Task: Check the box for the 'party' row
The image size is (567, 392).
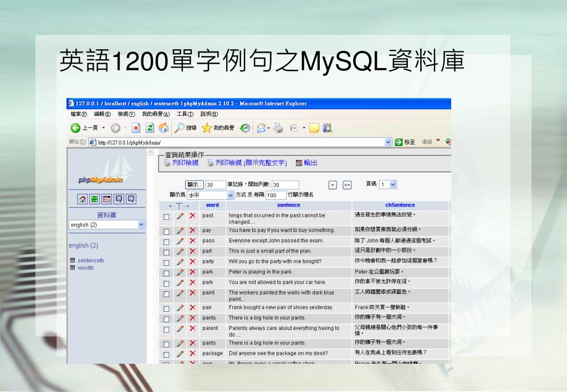Action: pyautogui.click(x=166, y=262)
